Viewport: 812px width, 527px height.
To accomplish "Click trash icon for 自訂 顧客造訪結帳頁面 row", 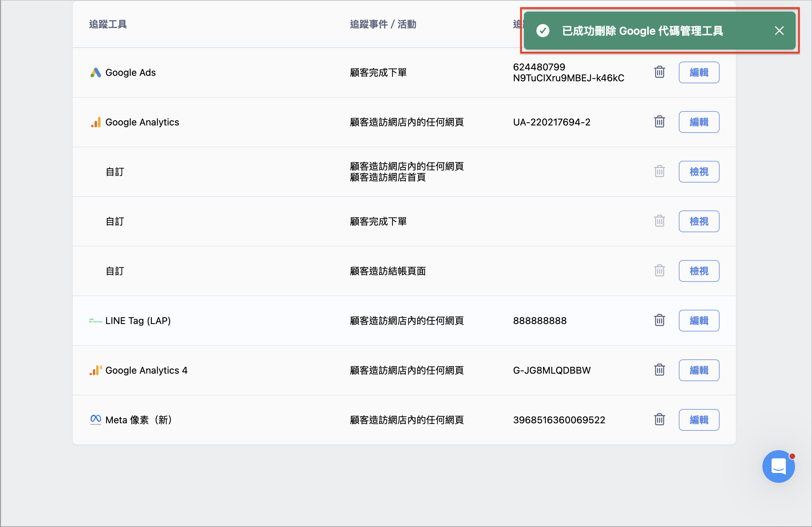I will tap(659, 271).
